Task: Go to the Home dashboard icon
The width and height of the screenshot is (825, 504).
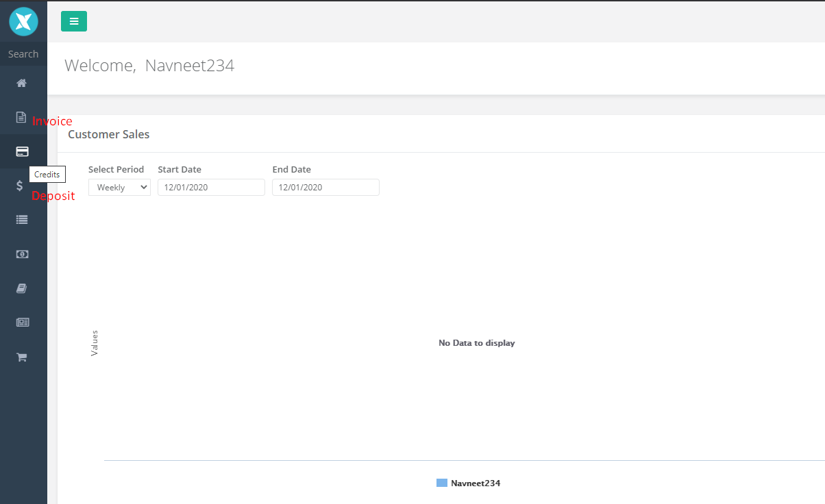Action: pos(22,84)
